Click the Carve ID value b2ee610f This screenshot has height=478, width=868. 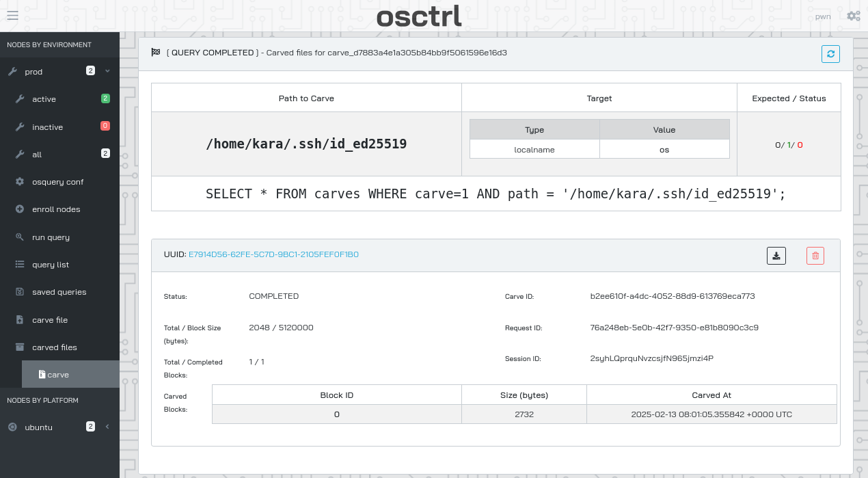(x=673, y=296)
